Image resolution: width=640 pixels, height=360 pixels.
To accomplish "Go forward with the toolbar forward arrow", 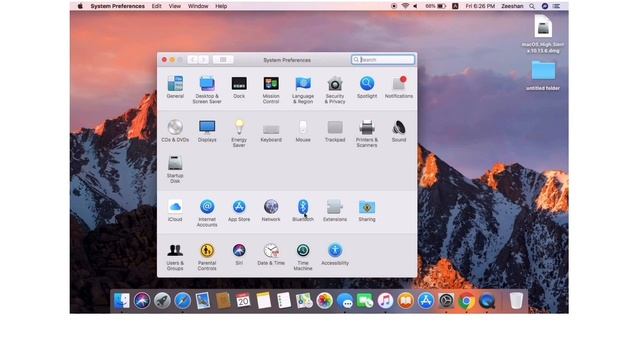I will coord(203,60).
